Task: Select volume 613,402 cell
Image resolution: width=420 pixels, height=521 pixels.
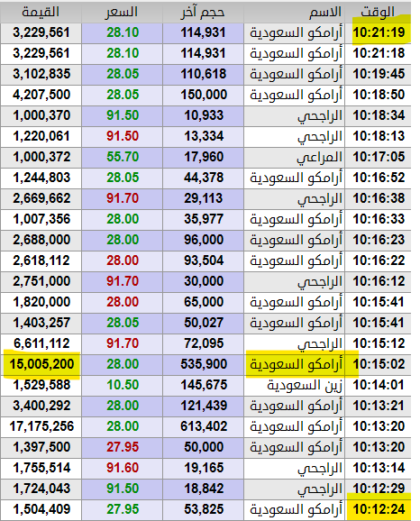Action: coord(203,426)
